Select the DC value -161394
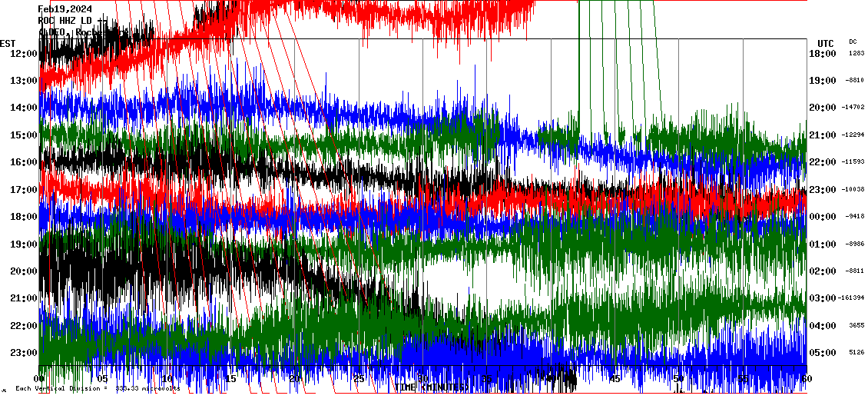 pos(853,298)
